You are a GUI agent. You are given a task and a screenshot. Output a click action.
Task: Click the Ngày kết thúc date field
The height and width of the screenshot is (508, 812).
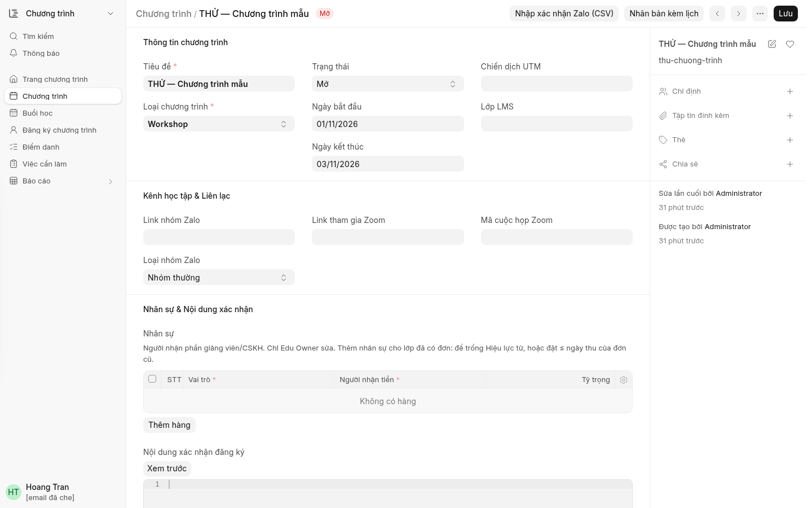[x=388, y=164]
